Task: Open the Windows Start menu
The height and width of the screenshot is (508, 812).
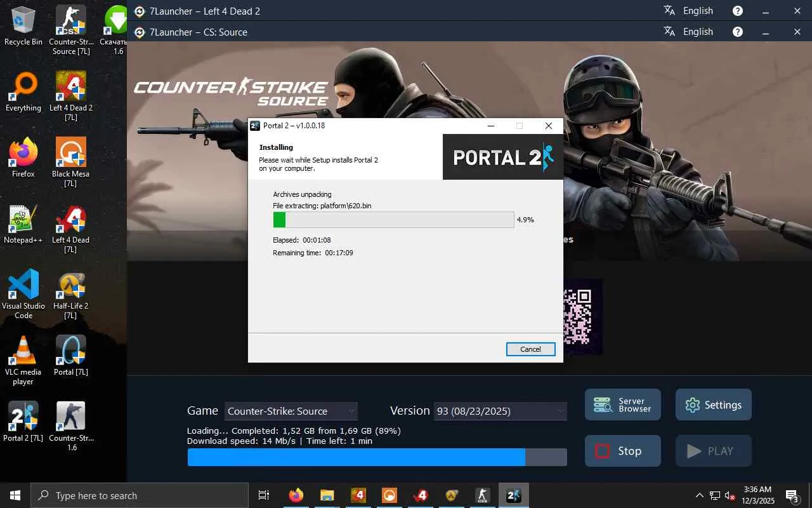Action: pyautogui.click(x=15, y=495)
